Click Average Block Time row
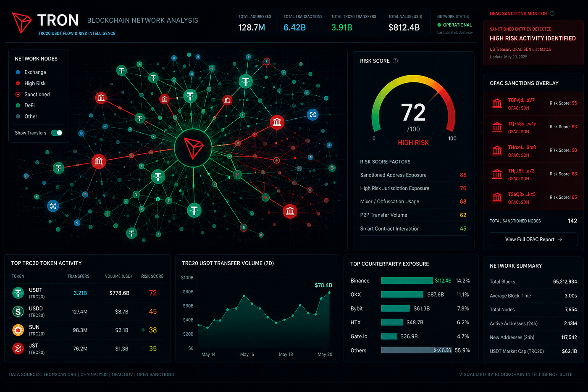The height and width of the screenshot is (392, 588). 533,296
